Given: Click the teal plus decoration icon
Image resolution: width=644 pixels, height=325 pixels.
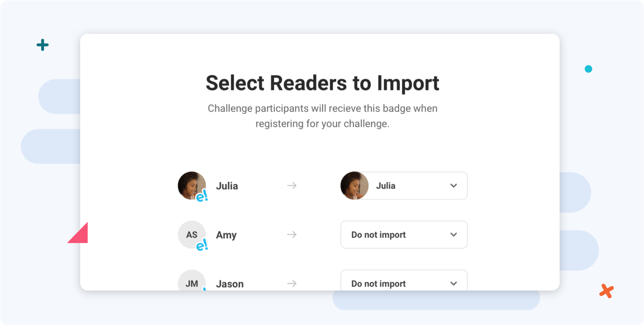Looking at the screenshot, I should pos(43,45).
